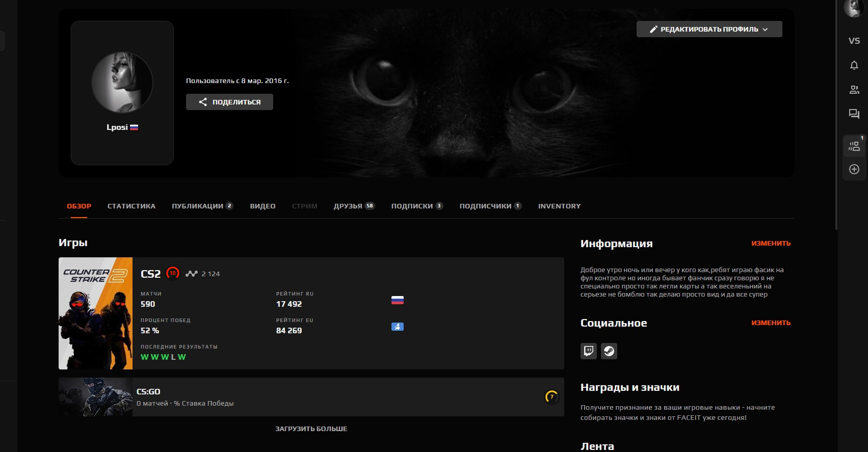Click the share icon on Поделиться button
The width and height of the screenshot is (868, 452).
203,102
